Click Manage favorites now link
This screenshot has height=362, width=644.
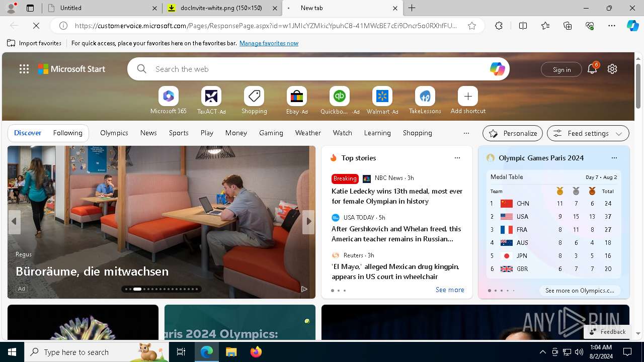click(269, 43)
